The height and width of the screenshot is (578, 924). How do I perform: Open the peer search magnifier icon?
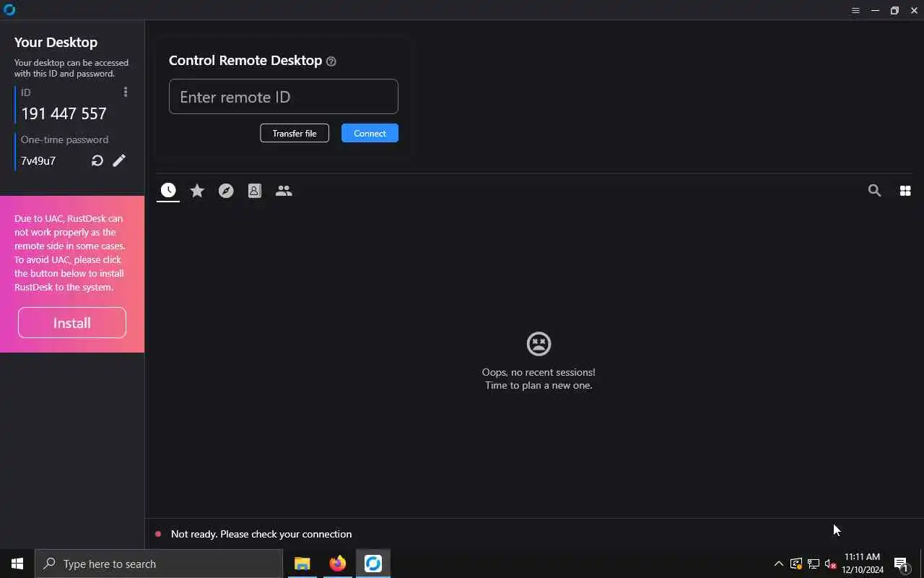[874, 191]
